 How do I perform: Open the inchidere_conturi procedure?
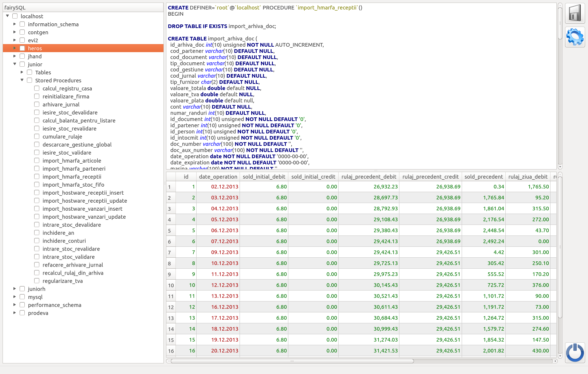point(64,241)
